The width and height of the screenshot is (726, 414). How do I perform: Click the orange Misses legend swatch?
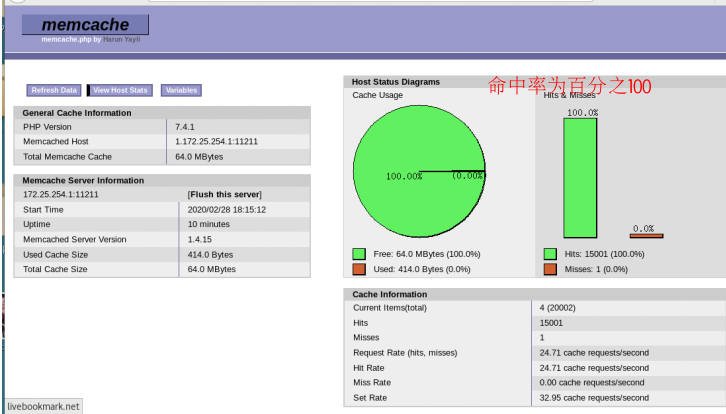(550, 269)
